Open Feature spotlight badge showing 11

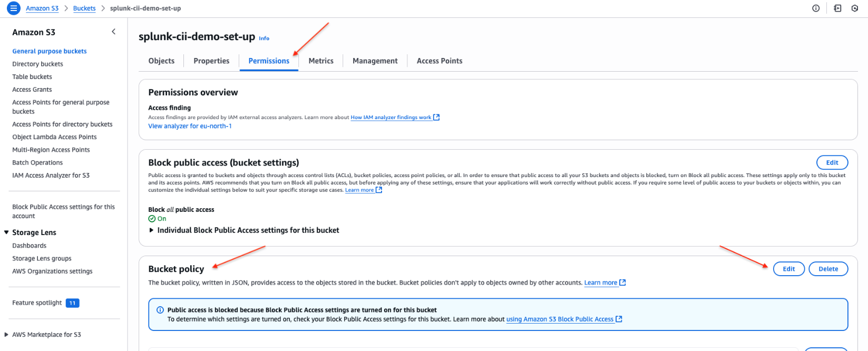pos(72,303)
